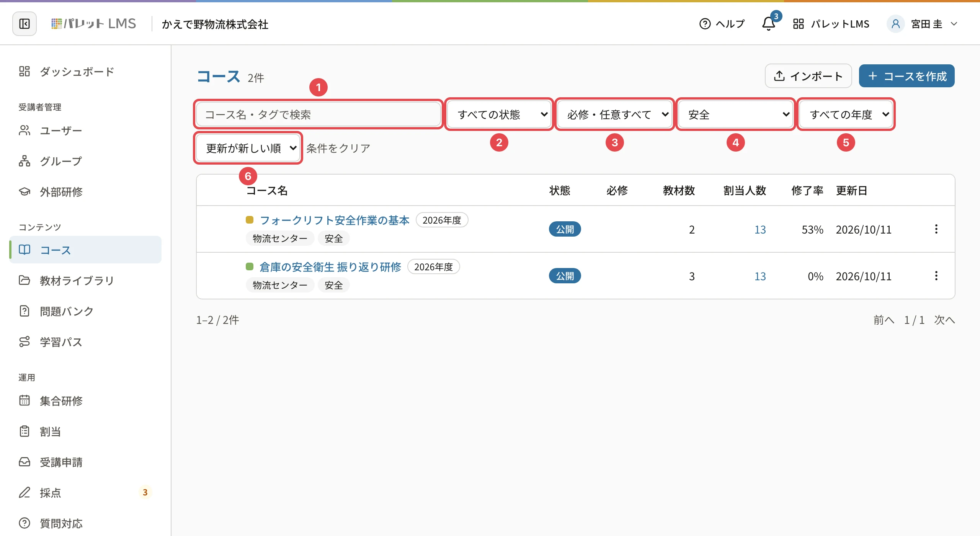Screen dimensions: 980x536
Task: Click the yellow color marker of フォークリフト course
Action: pos(250,220)
